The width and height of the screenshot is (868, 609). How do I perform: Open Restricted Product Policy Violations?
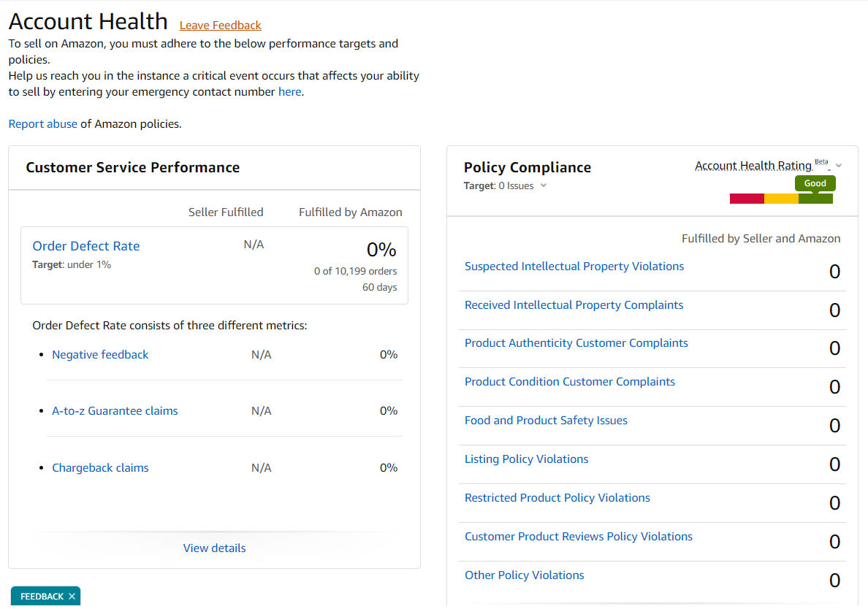point(557,498)
